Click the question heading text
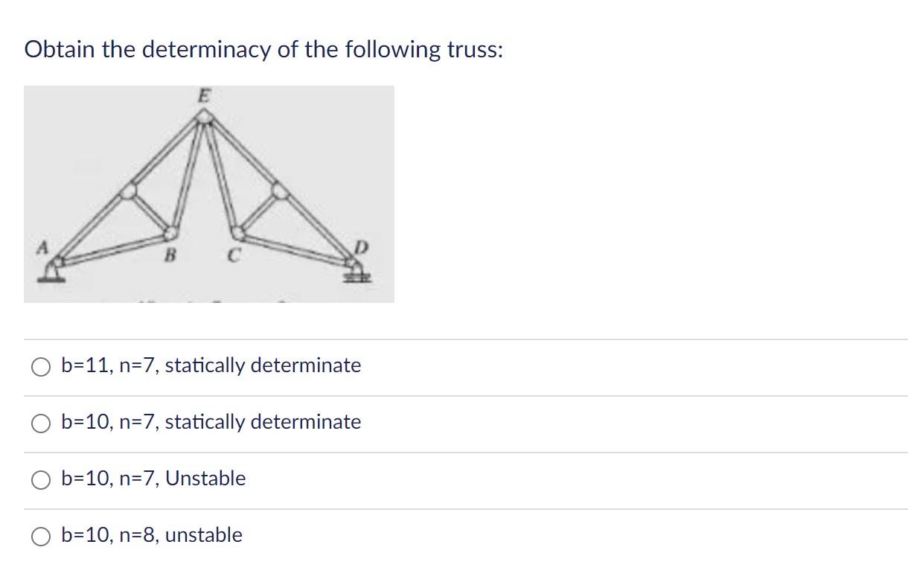 pyautogui.click(x=264, y=49)
